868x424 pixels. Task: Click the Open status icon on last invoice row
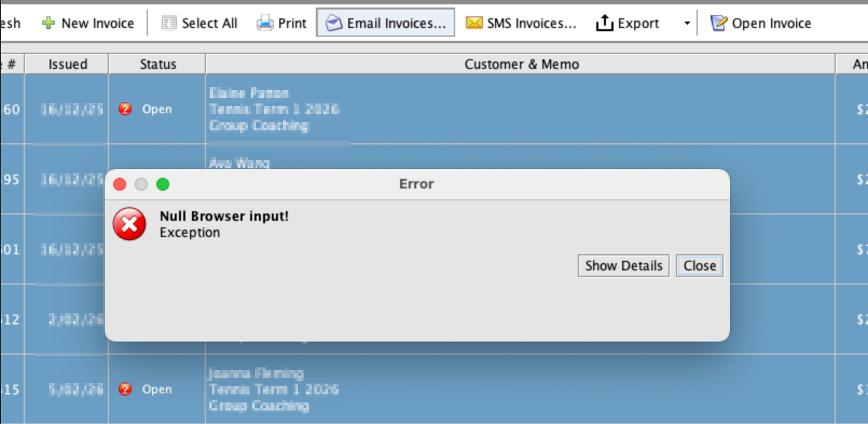[125, 389]
